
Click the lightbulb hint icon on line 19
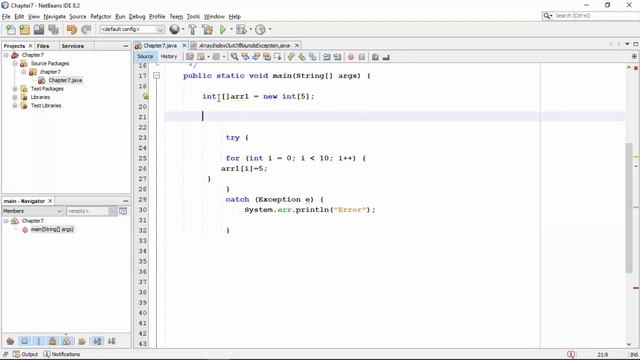tap(145, 96)
